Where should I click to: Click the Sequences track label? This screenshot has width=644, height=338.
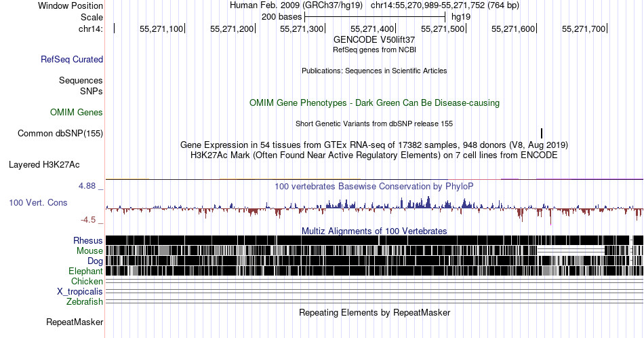coord(81,80)
